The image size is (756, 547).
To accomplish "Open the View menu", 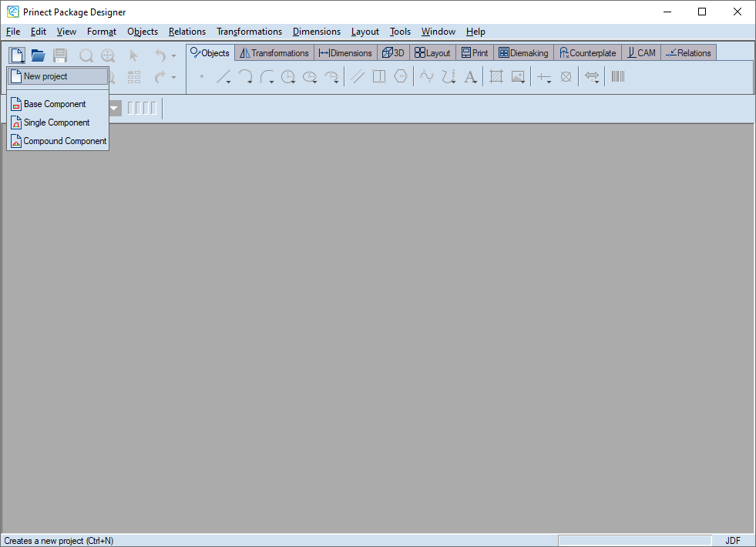I will 66,32.
